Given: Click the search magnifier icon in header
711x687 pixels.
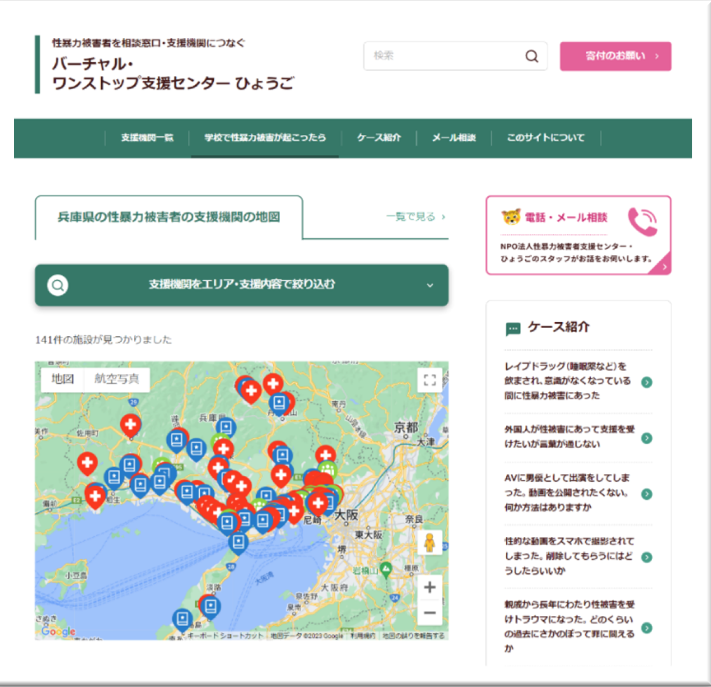Looking at the screenshot, I should (532, 56).
